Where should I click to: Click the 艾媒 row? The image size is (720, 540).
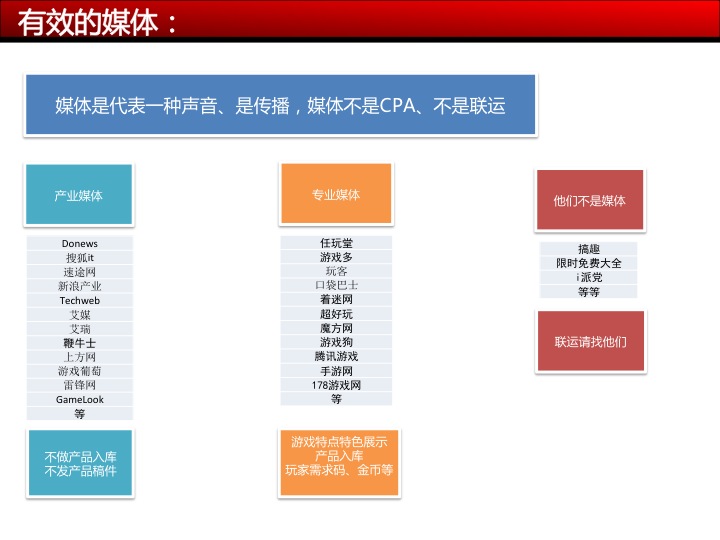pyautogui.click(x=80, y=314)
